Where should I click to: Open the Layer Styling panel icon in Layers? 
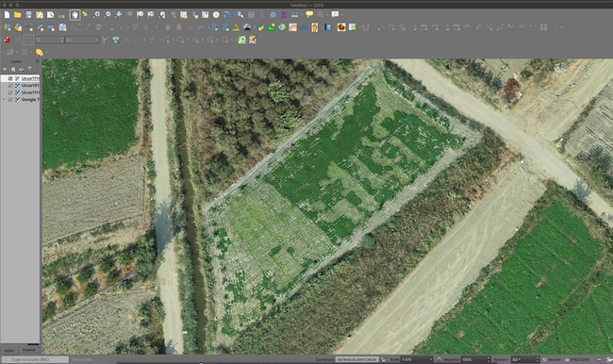tap(5, 70)
